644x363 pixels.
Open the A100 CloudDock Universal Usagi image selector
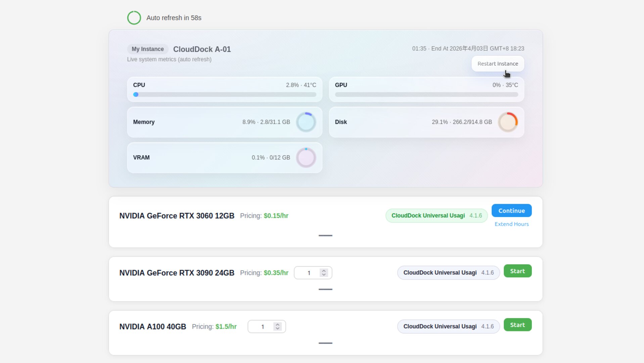click(448, 326)
